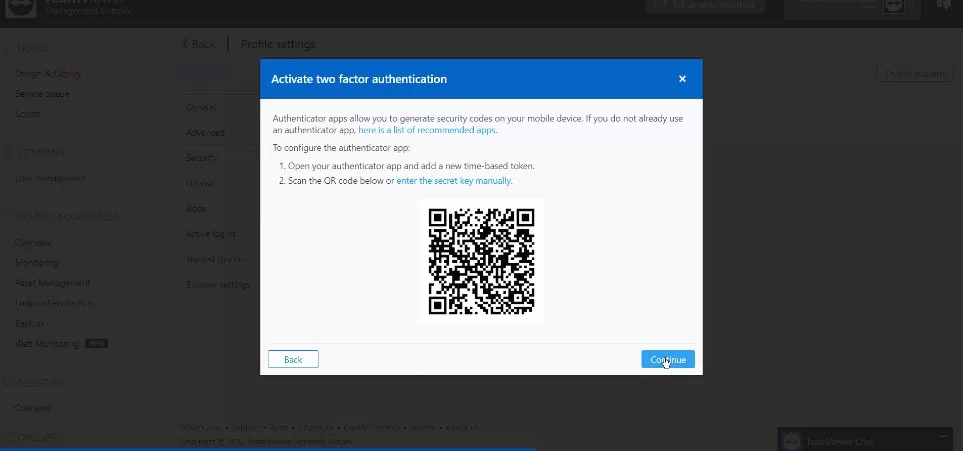Open the Trusted Devices tab
The height and width of the screenshot is (451, 963).
(217, 259)
